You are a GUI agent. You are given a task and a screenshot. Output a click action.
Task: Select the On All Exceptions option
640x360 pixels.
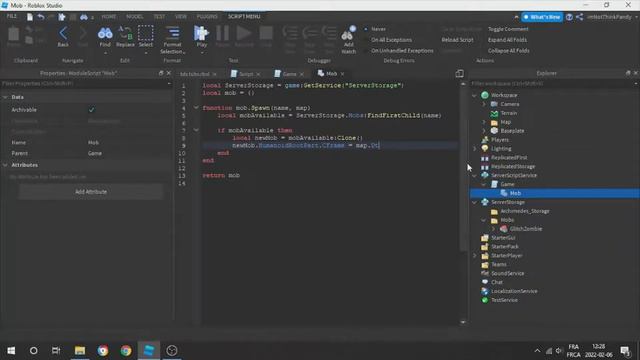click(391, 40)
